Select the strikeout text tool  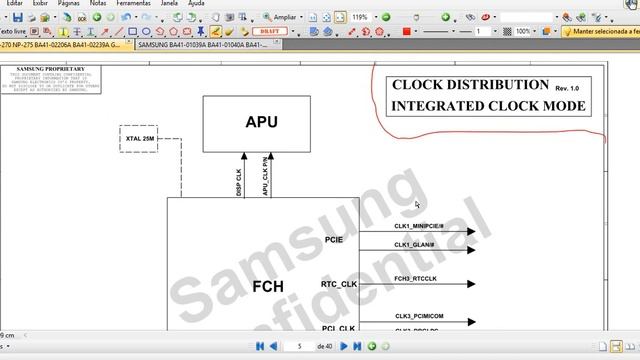(77, 31)
